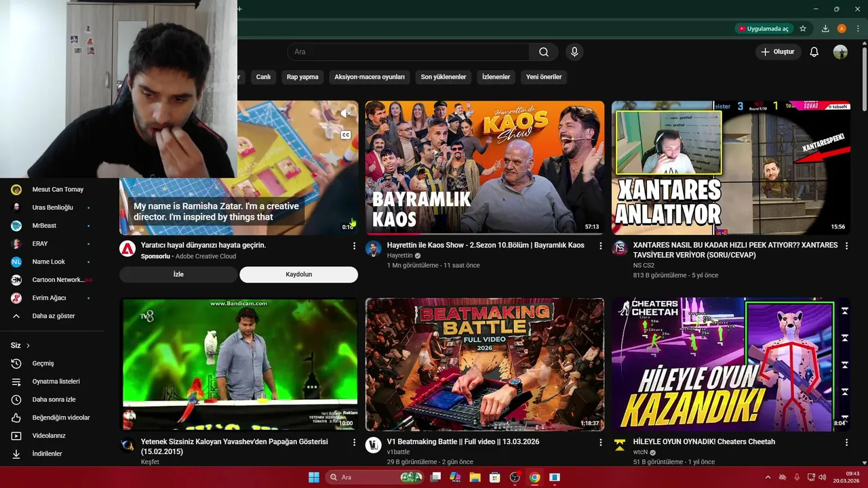Open NS CS2 channel avatar
This screenshot has height=488, width=868.
point(620,249)
